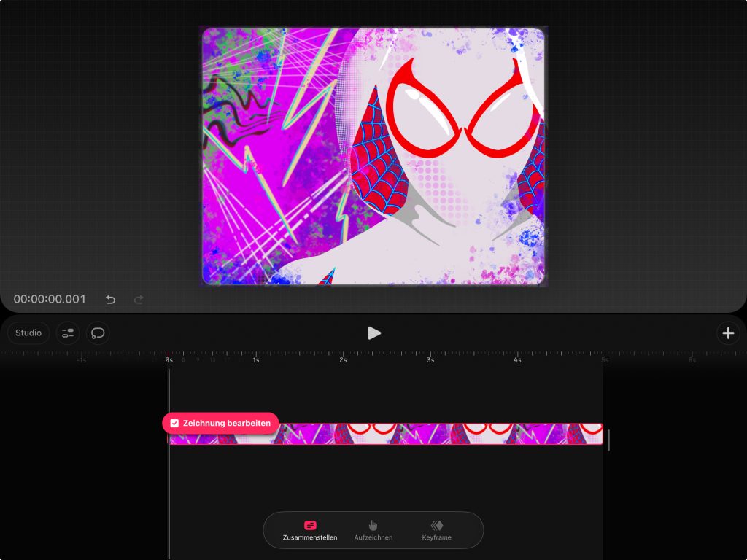The width and height of the screenshot is (747, 560).
Task: Tap the undo arrow icon
Action: tap(110, 300)
